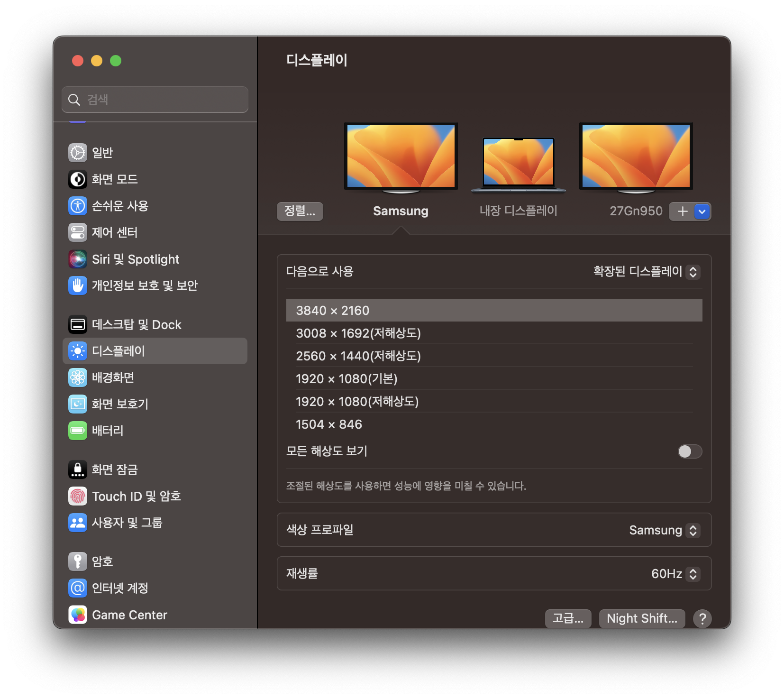The image size is (784, 699).
Task: Select the 내장 디스플레이 tab
Action: pos(519,211)
